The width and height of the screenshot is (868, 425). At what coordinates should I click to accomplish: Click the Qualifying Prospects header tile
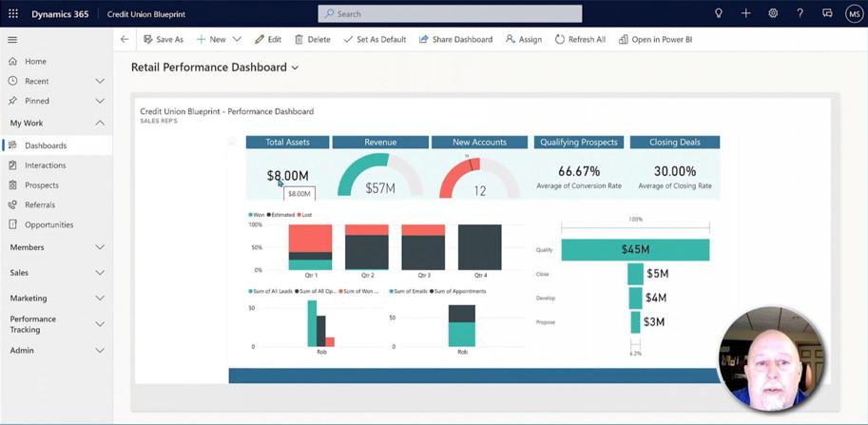coord(579,143)
